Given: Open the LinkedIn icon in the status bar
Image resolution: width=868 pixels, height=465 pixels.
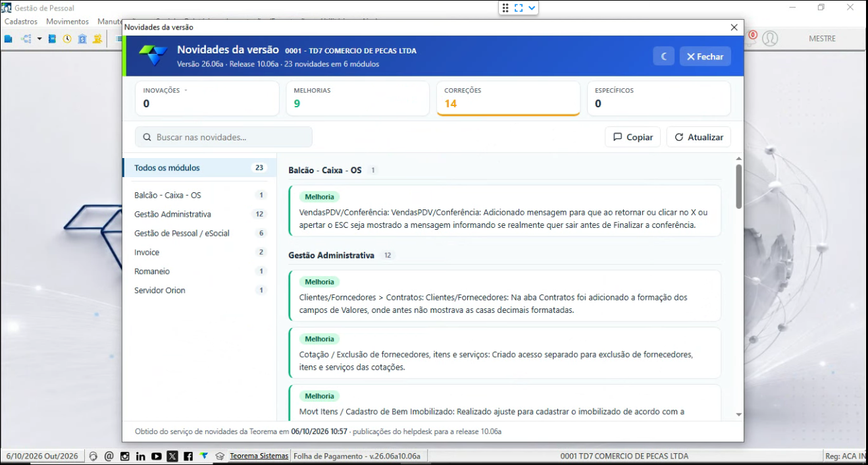Looking at the screenshot, I should coord(141,456).
